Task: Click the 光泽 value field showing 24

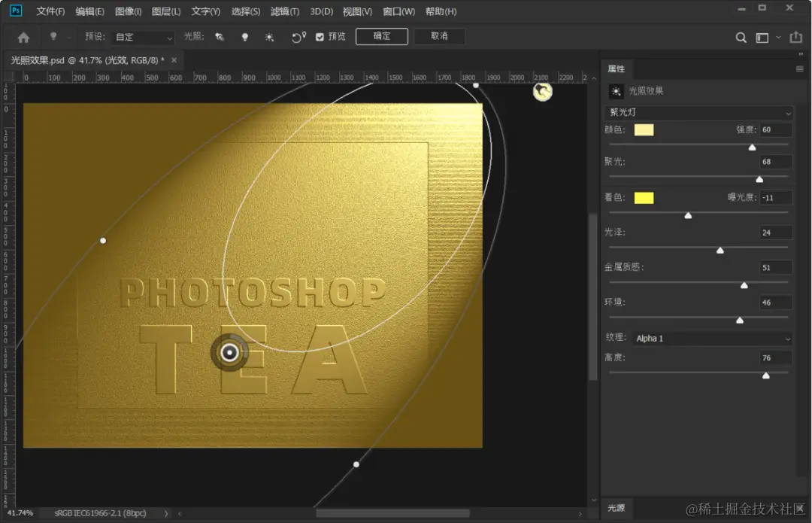Action: click(775, 233)
